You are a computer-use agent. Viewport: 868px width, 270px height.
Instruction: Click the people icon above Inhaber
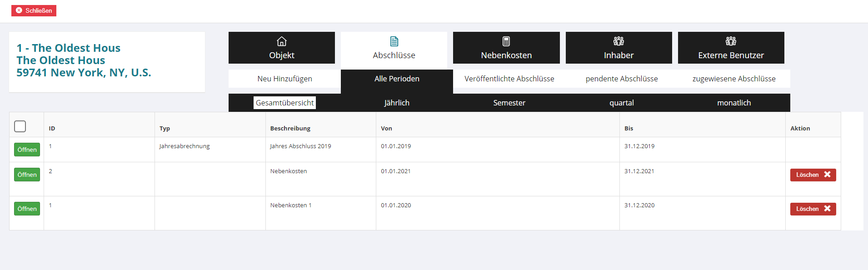[619, 41]
